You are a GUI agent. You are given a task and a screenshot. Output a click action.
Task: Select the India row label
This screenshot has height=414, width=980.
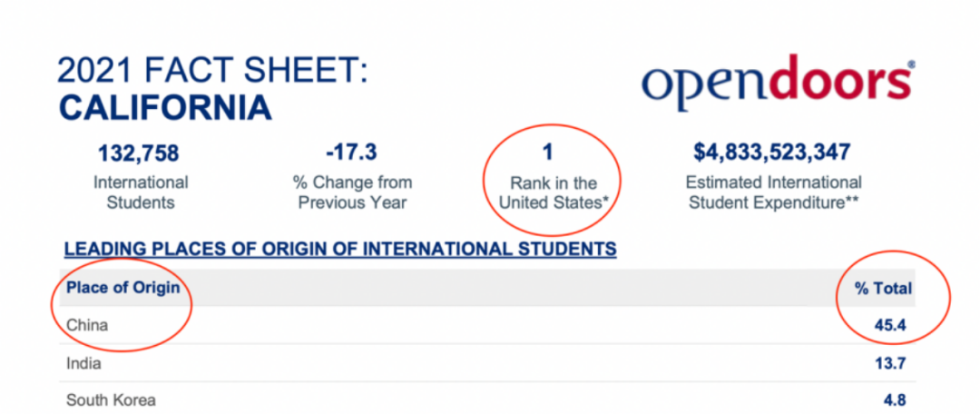coord(83,363)
